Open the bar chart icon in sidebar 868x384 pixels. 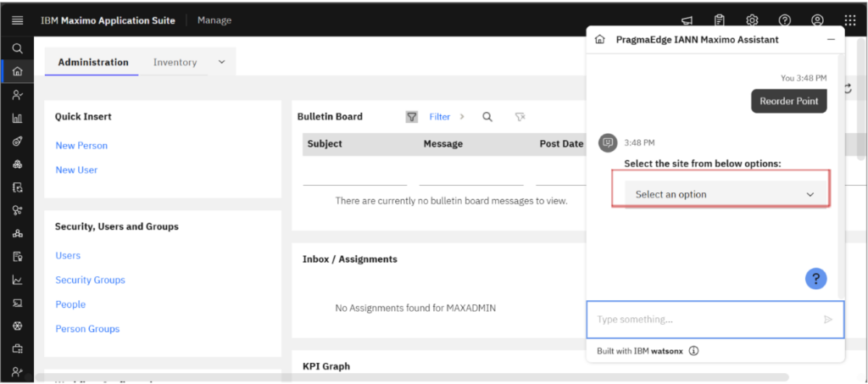[17, 119]
